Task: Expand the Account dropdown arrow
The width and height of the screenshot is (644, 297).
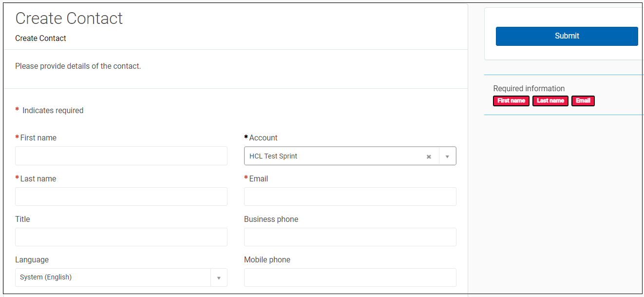Action: (x=447, y=157)
